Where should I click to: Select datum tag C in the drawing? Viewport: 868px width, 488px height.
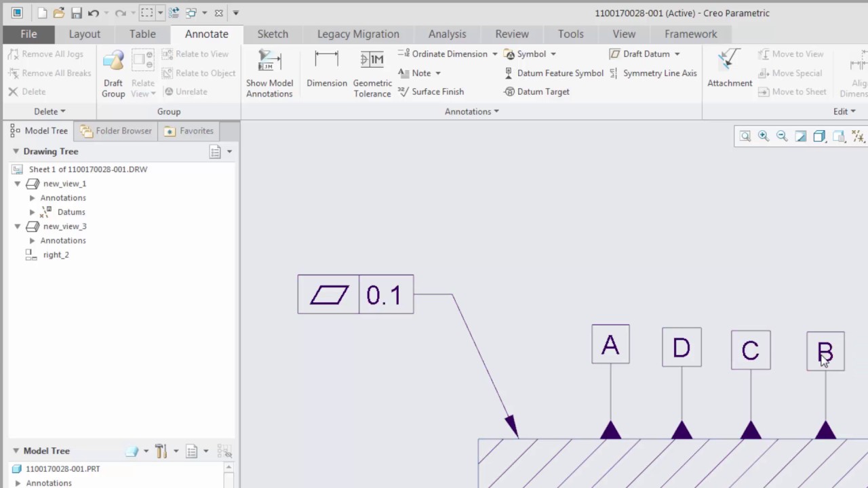(x=751, y=350)
